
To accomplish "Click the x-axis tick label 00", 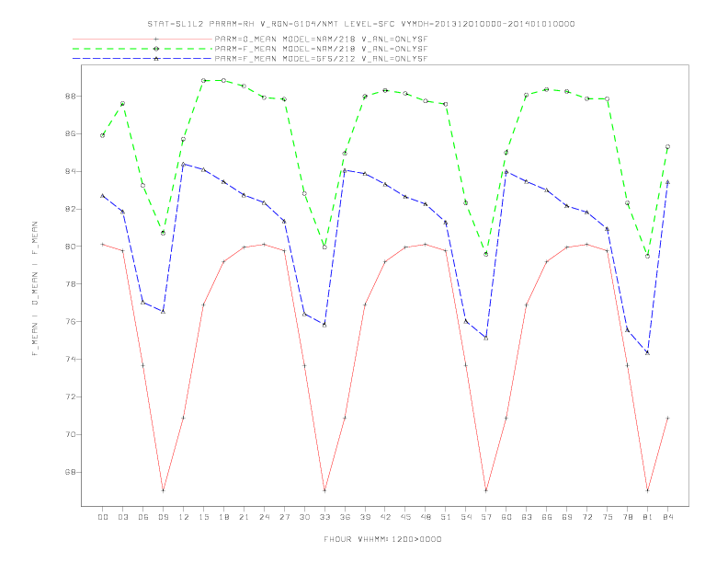I will [x=103, y=517].
